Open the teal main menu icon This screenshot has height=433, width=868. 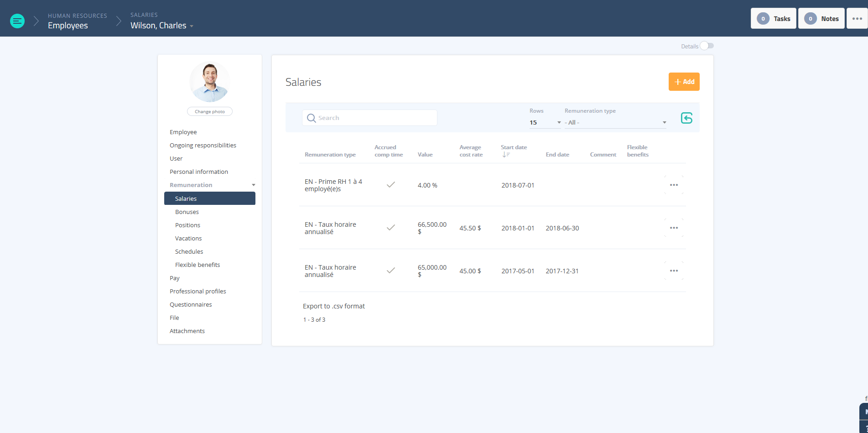[17, 21]
